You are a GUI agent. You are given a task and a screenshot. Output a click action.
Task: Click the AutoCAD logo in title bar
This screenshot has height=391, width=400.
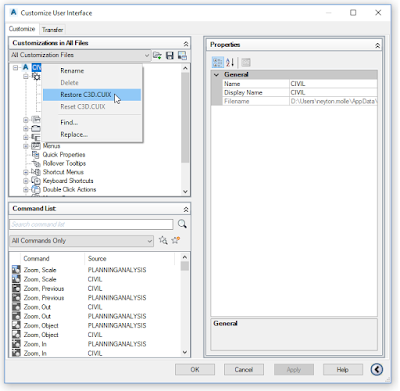(13, 13)
